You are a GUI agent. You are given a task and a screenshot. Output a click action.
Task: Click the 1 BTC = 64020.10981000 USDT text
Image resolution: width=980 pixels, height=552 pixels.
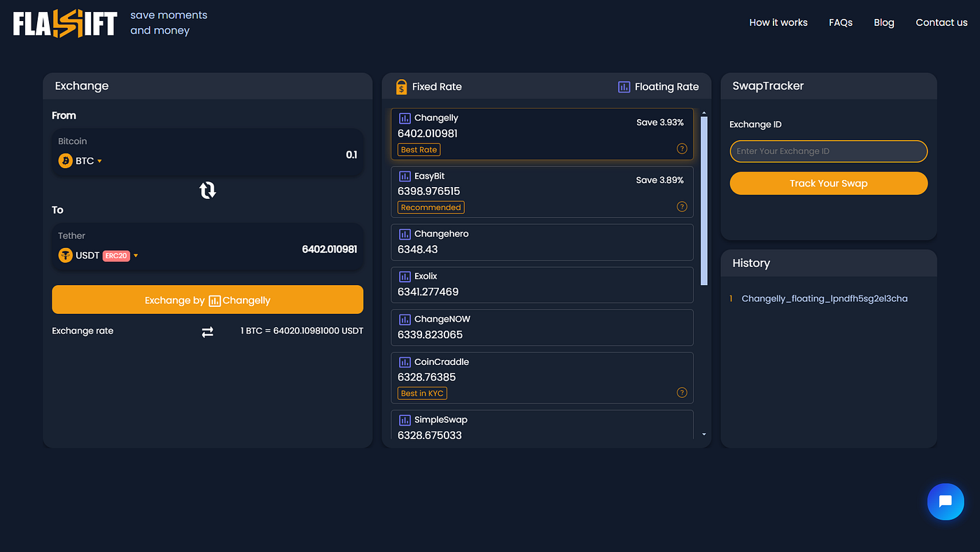coord(302,331)
